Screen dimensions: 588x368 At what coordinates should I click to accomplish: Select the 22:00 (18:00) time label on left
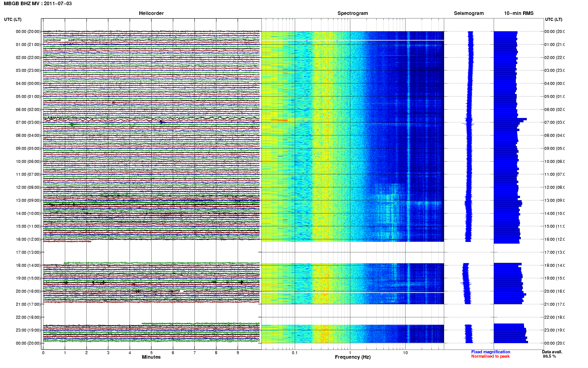point(28,317)
